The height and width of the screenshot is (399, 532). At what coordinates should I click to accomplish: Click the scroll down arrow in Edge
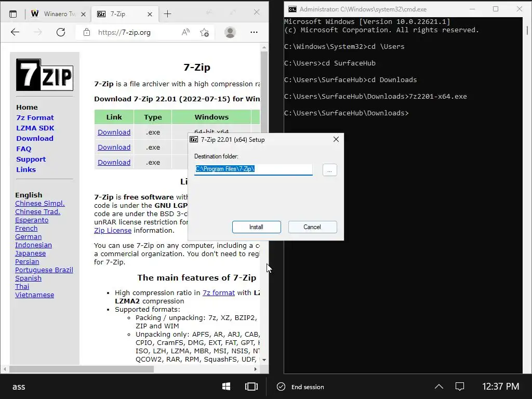[x=264, y=360]
